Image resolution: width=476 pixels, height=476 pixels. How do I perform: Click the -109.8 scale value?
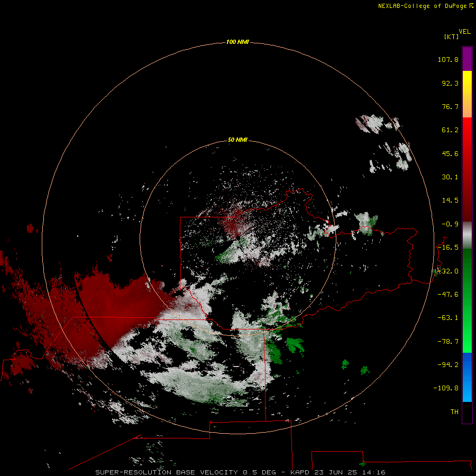(x=446, y=388)
